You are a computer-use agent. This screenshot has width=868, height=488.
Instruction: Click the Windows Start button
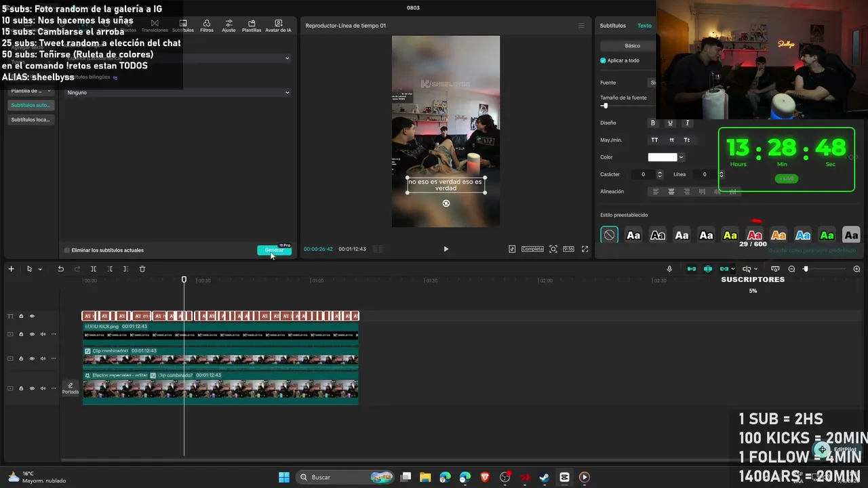284,477
